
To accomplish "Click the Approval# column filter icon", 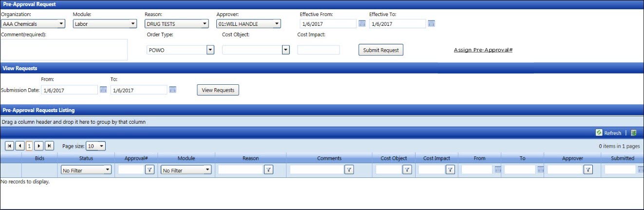I will (150, 170).
